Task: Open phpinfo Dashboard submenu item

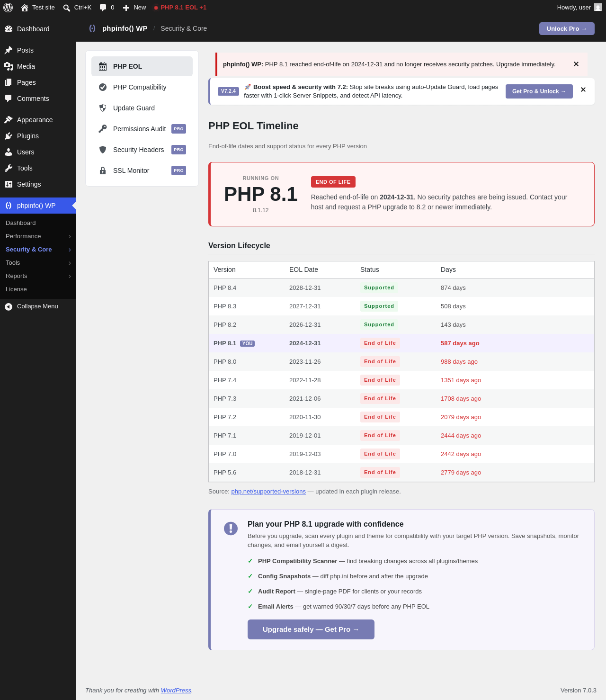Action: pyautogui.click(x=38, y=223)
